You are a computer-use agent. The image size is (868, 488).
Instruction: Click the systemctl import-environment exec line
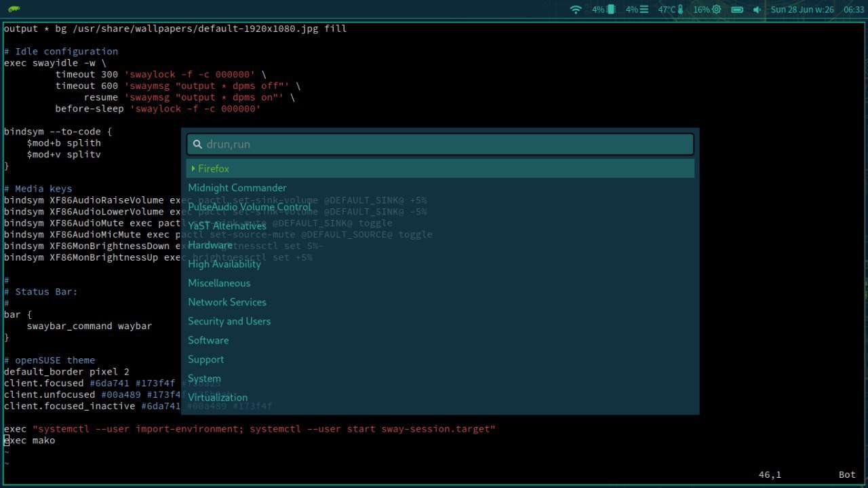(x=250, y=429)
